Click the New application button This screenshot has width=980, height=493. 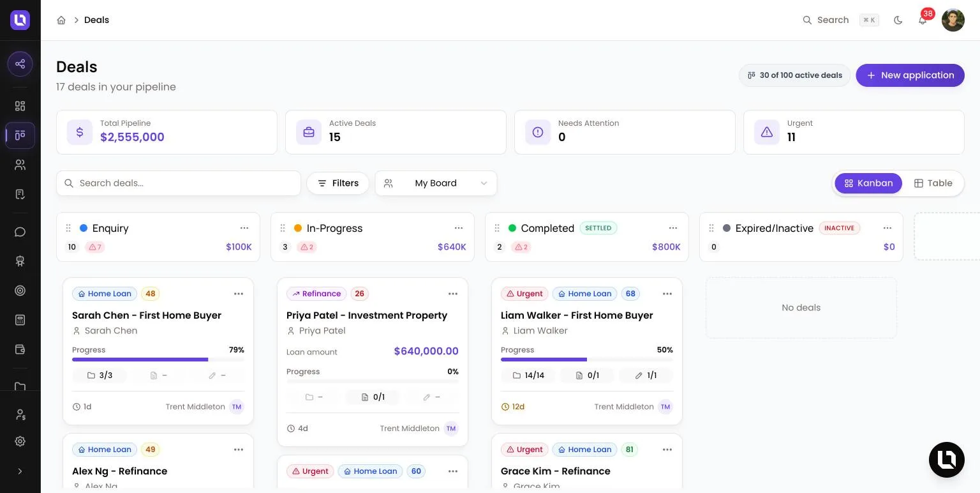[x=910, y=75]
